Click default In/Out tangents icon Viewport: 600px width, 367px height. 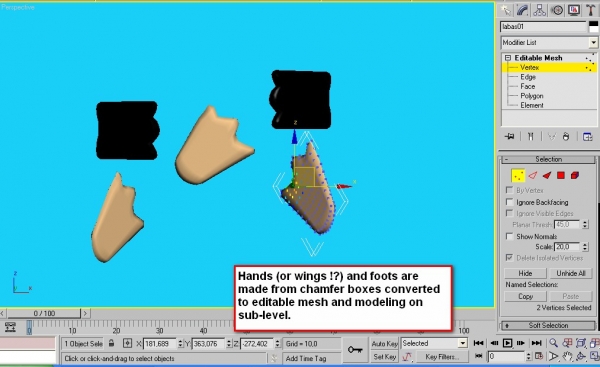407,357
